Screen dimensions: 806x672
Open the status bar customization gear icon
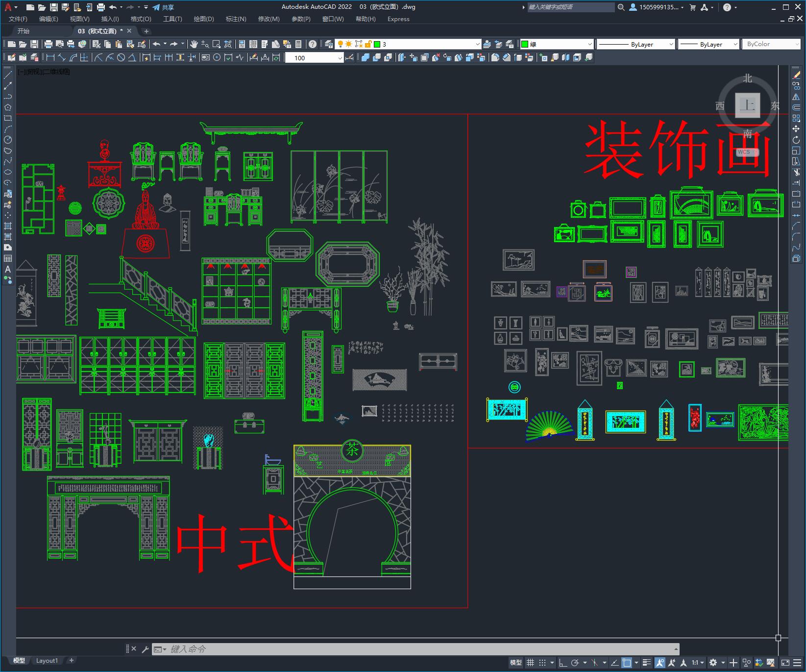(x=714, y=662)
